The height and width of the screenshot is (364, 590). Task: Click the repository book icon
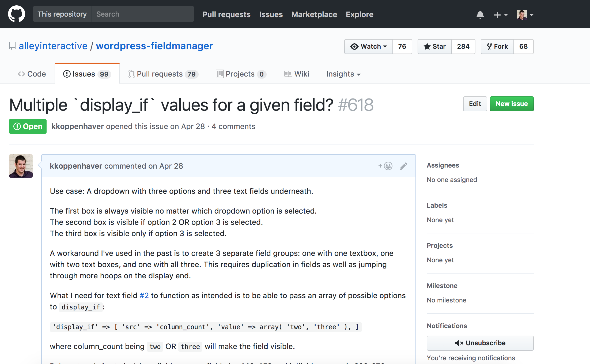(x=12, y=46)
